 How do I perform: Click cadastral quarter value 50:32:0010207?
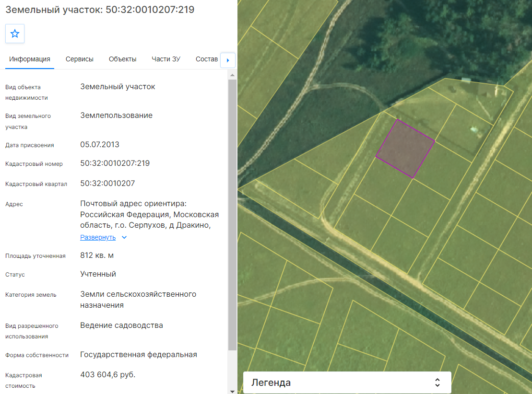pos(107,184)
